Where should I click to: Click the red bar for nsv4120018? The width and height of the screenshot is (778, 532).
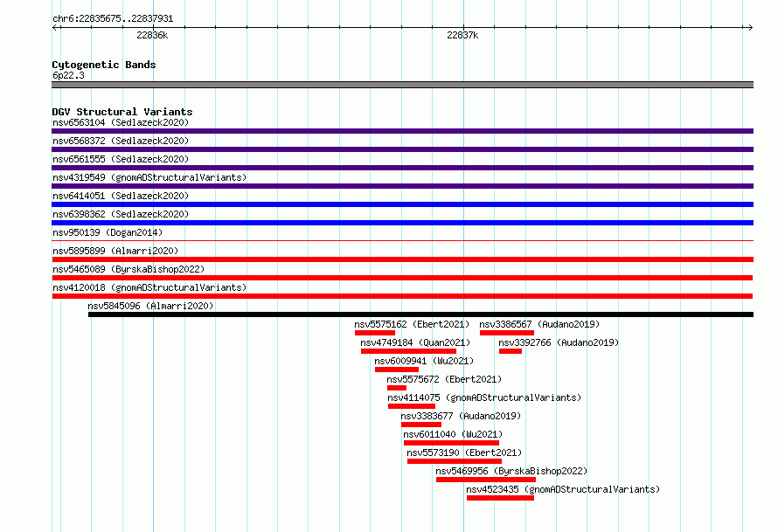[x=402, y=296]
